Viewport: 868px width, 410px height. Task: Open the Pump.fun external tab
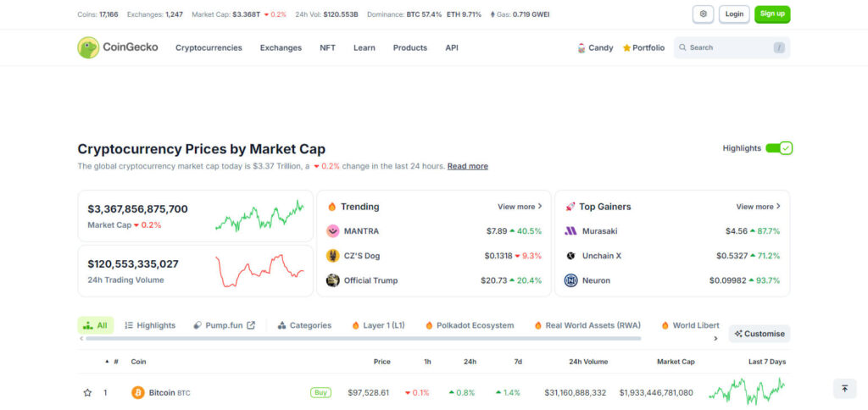point(224,325)
